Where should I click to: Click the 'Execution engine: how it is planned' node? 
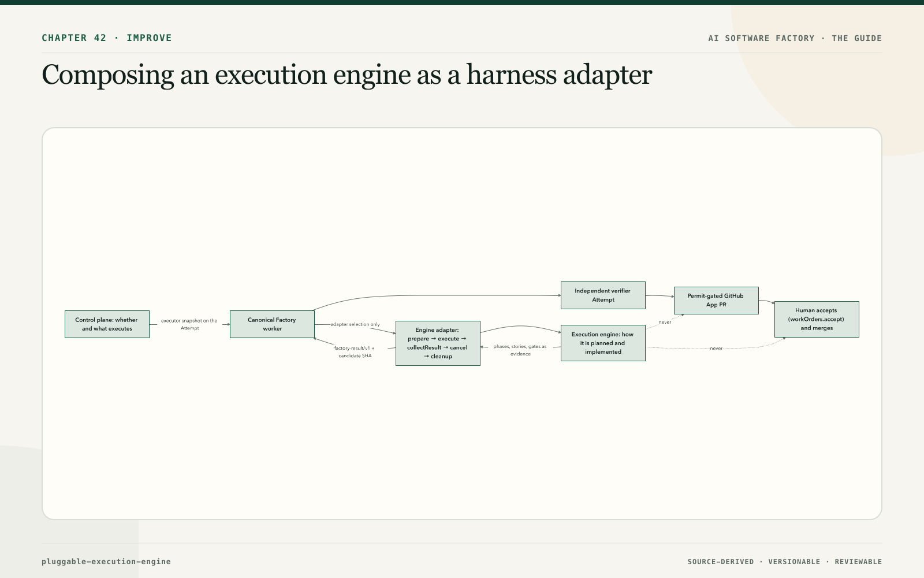pos(603,343)
